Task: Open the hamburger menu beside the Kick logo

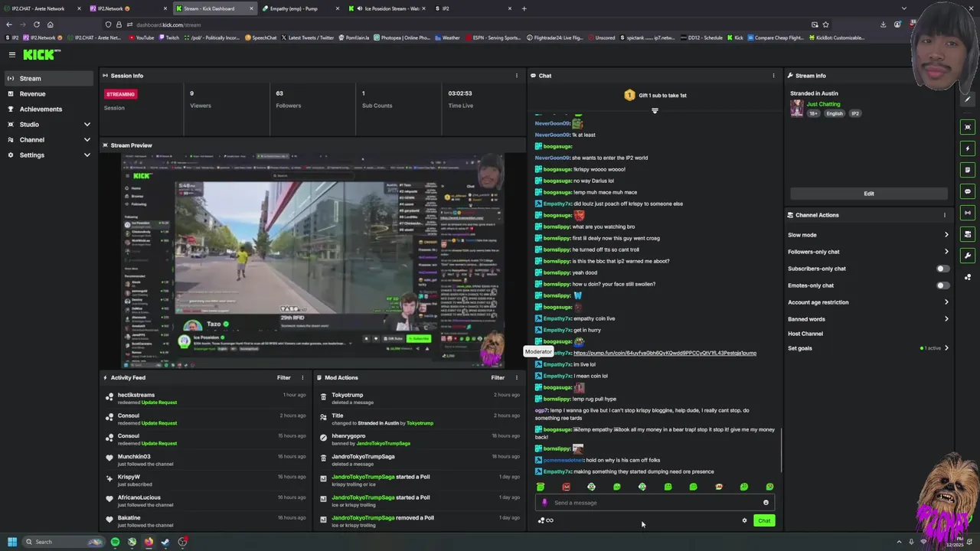Action: point(12,54)
